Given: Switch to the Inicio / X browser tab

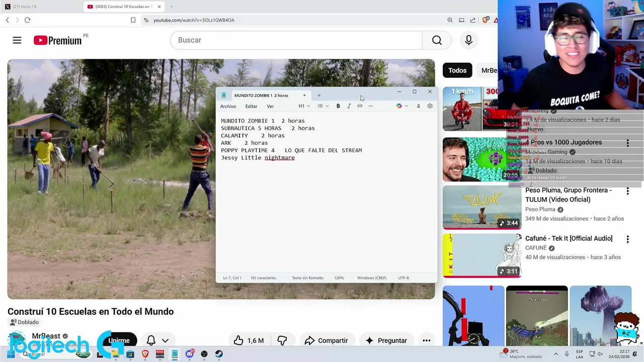Looking at the screenshot, I should click(x=40, y=7).
